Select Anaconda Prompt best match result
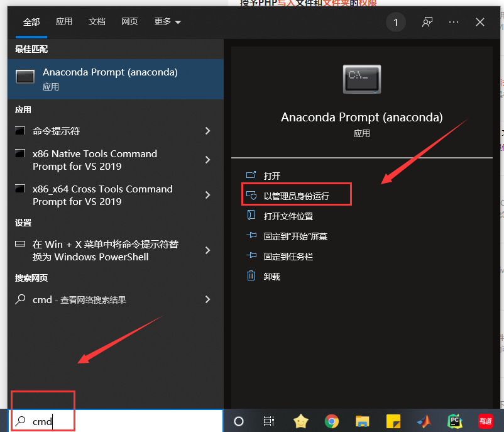This screenshot has height=432, width=504. (x=116, y=79)
